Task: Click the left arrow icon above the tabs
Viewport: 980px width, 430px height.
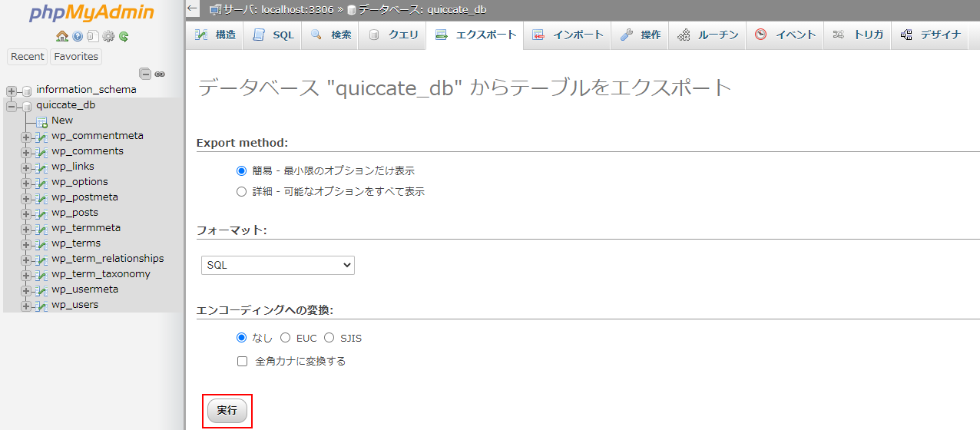Action: point(193,9)
